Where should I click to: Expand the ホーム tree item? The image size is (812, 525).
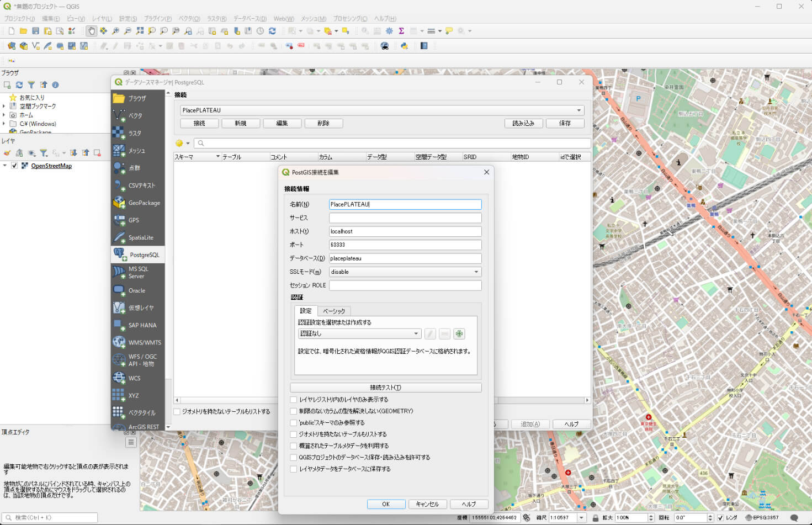click(4, 115)
